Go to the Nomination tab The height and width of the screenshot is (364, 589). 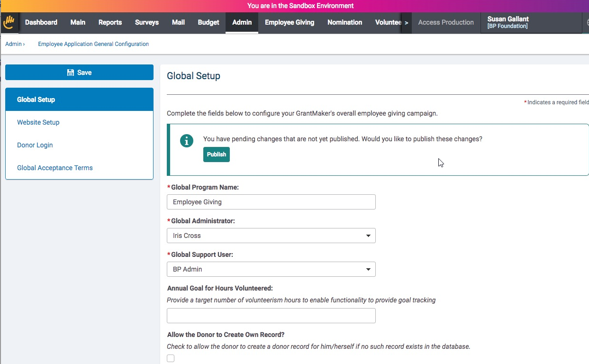[345, 22]
